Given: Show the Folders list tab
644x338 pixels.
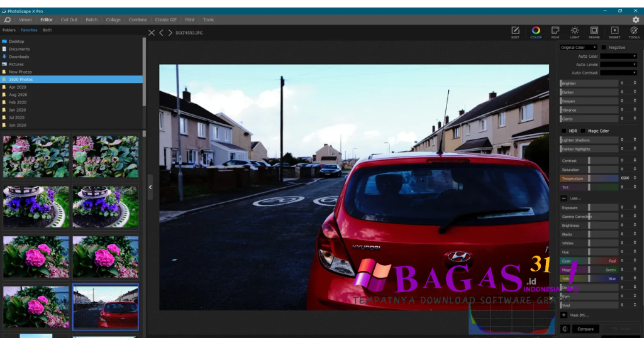Looking at the screenshot, I should pyautogui.click(x=9, y=30).
